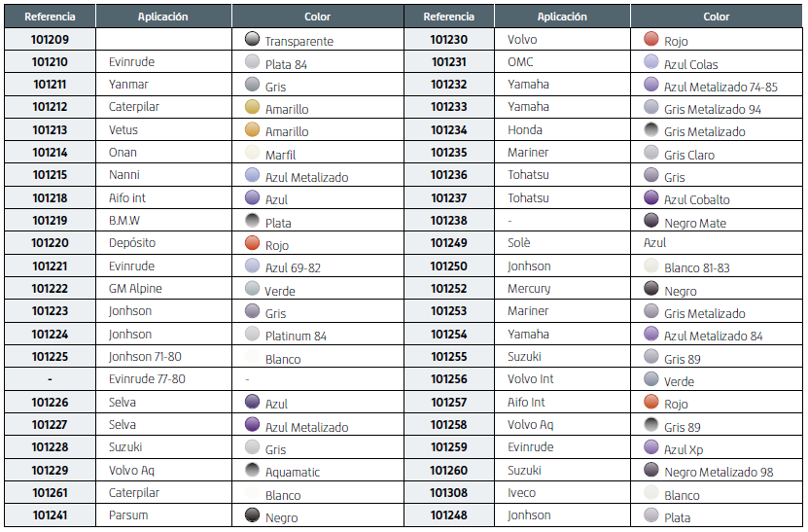Pick the blue swatch for Nanni Azul Metalizado
Screen dimensions: 808x532
click(x=253, y=175)
